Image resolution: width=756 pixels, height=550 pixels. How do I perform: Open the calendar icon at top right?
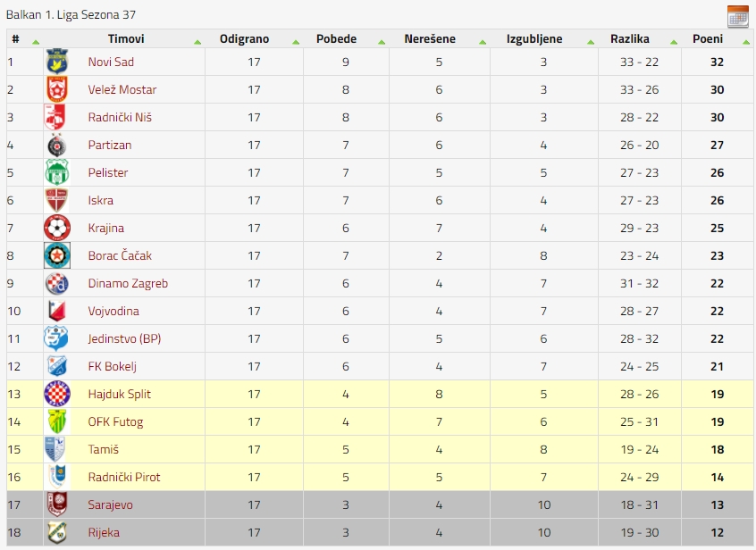(x=737, y=17)
